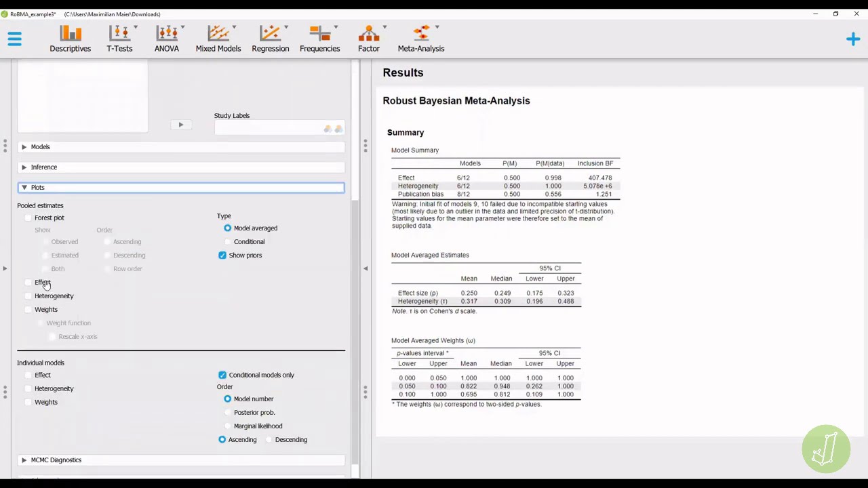Click the arrow to assign Study Labels
This screenshot has height=488, width=868.
tap(180, 125)
